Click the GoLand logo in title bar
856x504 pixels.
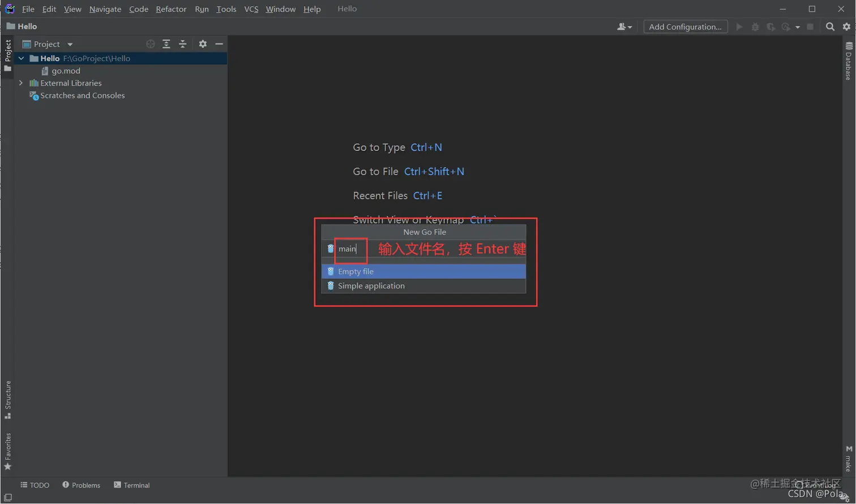point(10,9)
